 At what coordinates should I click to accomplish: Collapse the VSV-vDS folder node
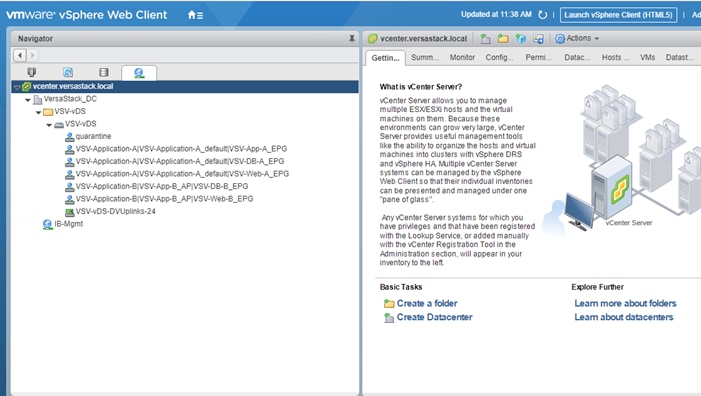point(38,112)
